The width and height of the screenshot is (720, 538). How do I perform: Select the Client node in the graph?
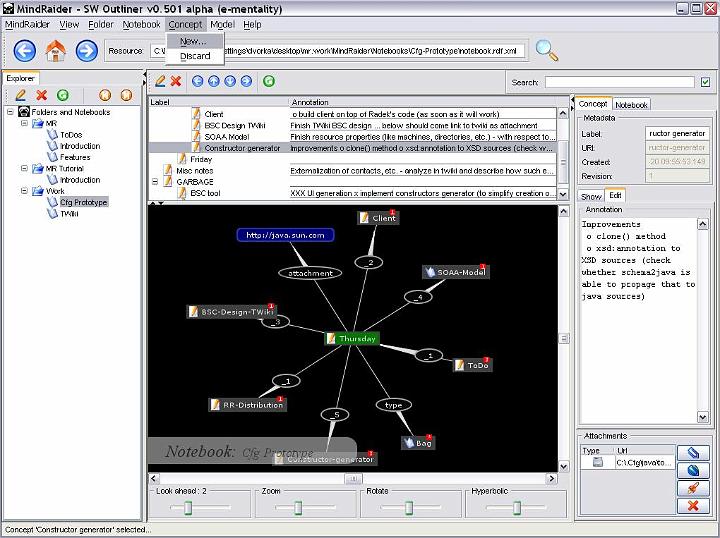click(378, 218)
